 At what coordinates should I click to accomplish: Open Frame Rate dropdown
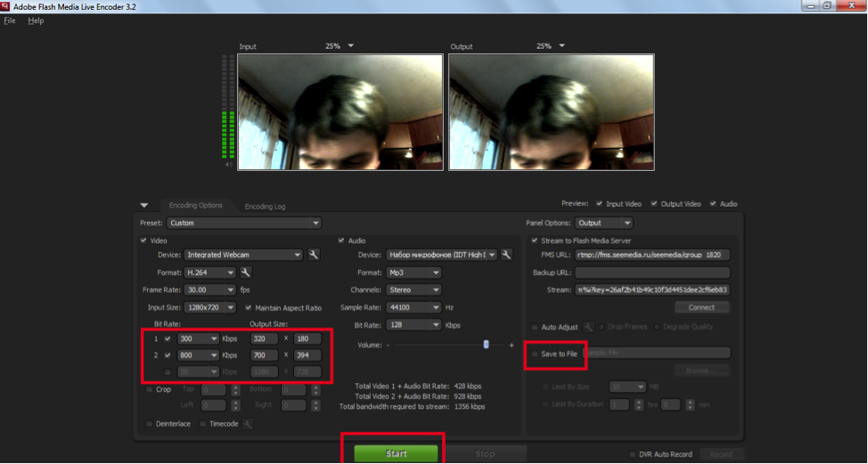point(210,289)
